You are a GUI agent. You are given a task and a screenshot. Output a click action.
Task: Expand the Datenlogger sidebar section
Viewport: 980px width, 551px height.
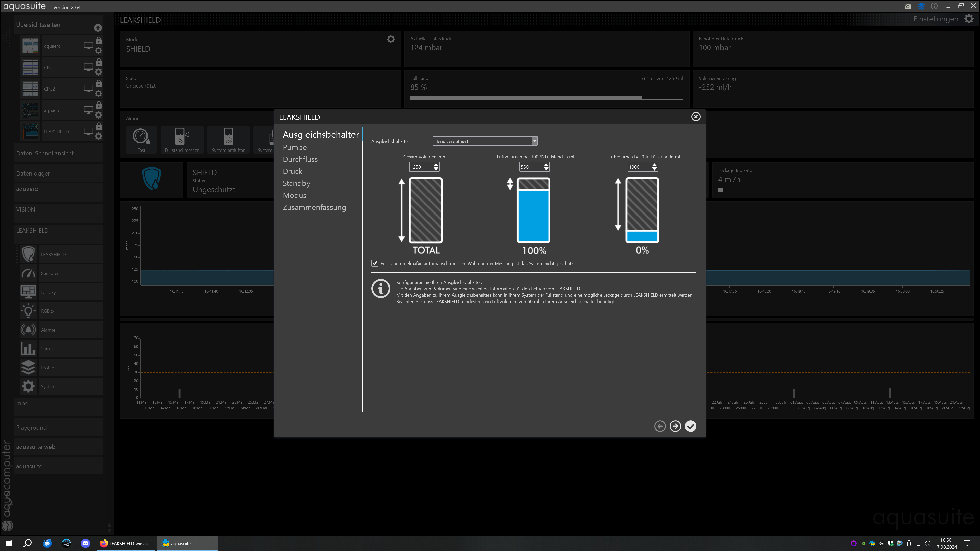pyautogui.click(x=33, y=173)
